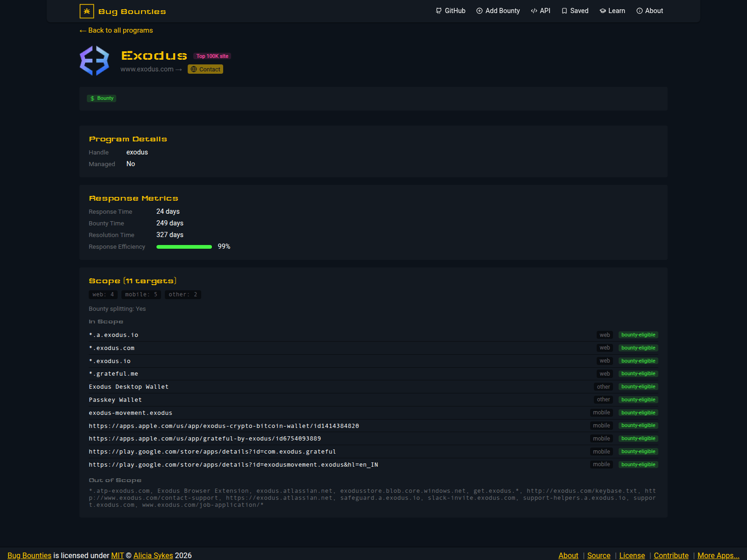Image resolution: width=747 pixels, height=560 pixels.
Task: Open the GitHub repository icon
Action: (439, 11)
